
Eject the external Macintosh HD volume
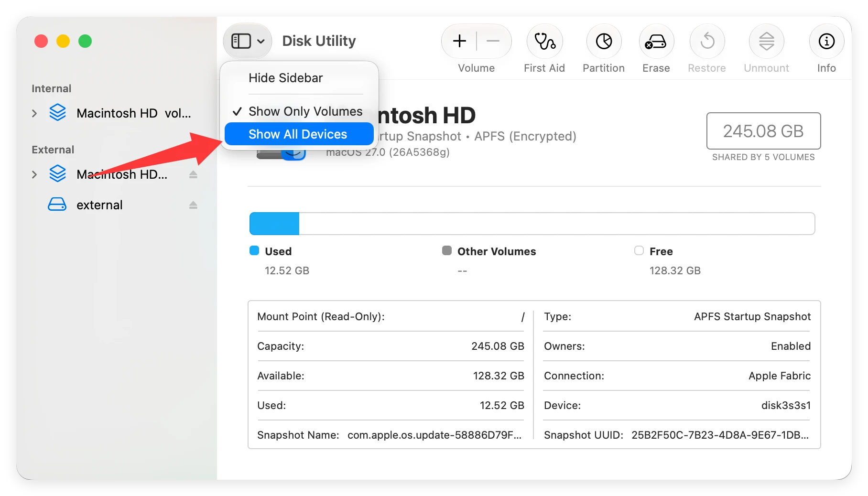[193, 174]
